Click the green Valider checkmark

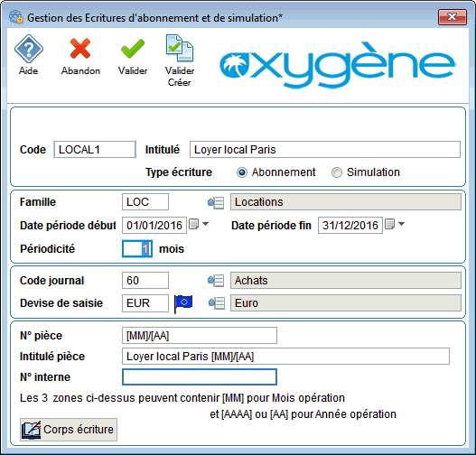[x=133, y=49]
